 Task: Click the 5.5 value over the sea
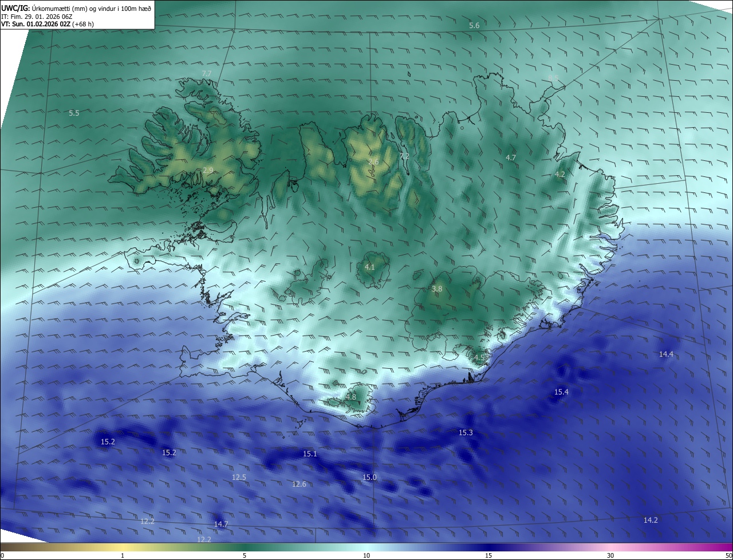pyautogui.click(x=74, y=113)
